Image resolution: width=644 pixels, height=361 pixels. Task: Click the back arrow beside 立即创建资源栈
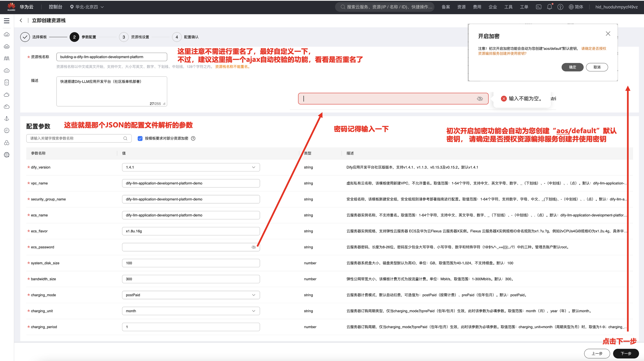pos(21,20)
